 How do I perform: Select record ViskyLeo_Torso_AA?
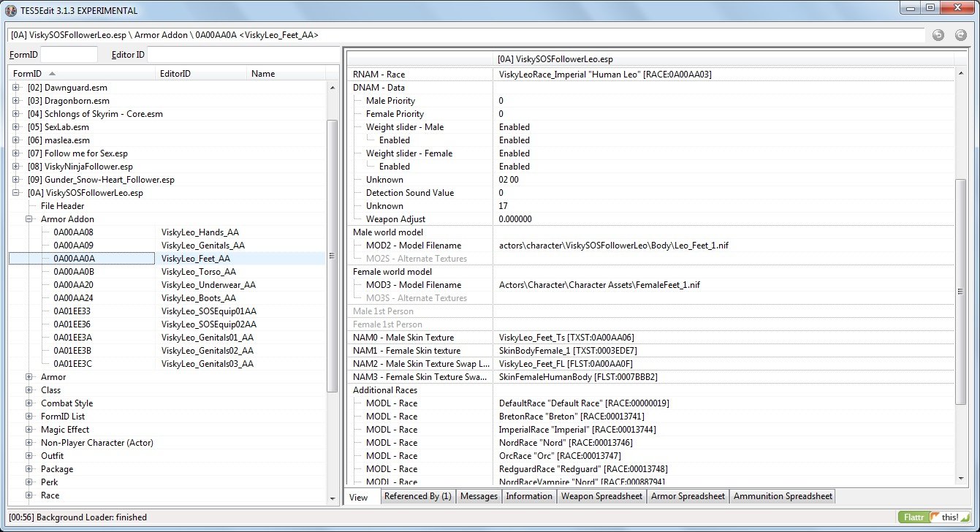click(x=199, y=272)
